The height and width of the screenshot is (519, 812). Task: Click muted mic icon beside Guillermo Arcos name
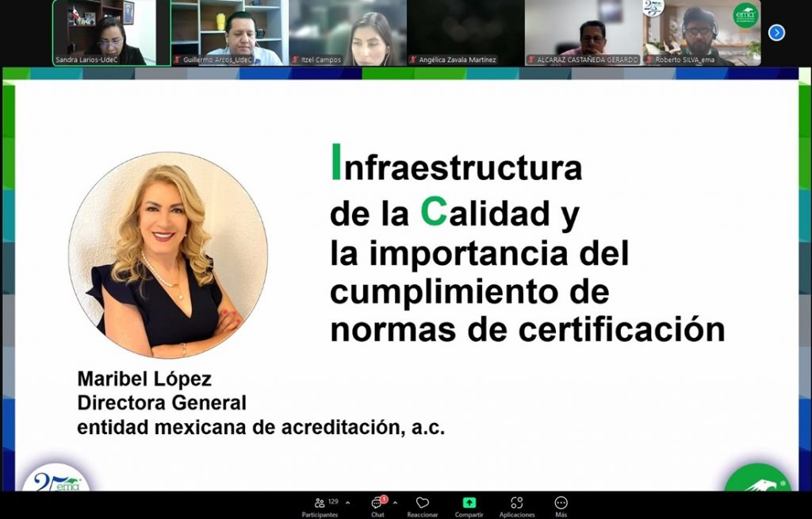coord(177,60)
